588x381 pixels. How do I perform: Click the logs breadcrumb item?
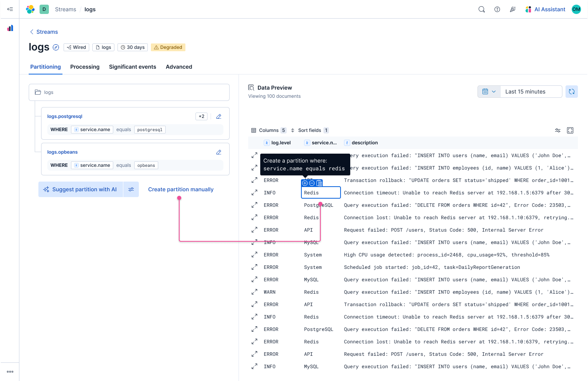tap(90, 9)
